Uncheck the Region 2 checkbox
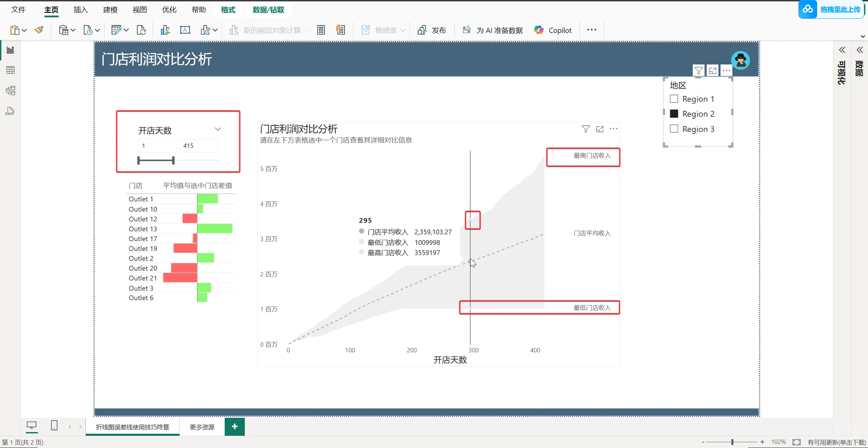The height and width of the screenshot is (448, 868). tap(673, 113)
